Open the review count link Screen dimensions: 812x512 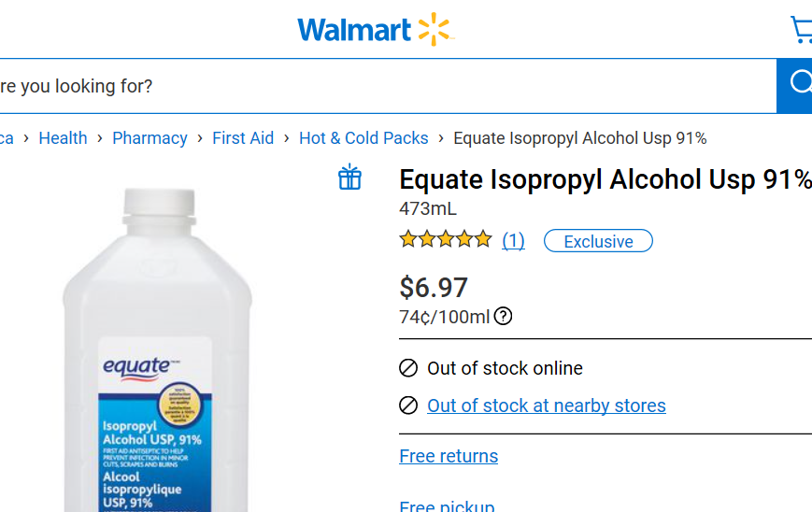coord(513,241)
